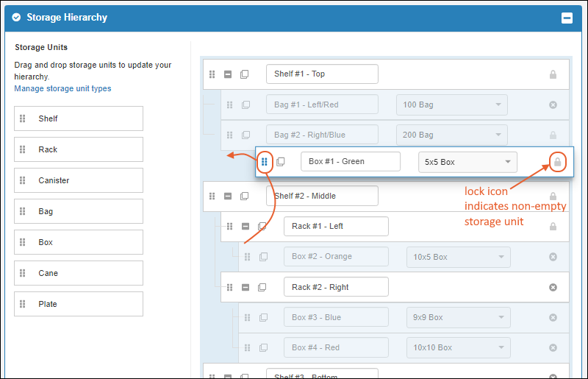Collapse Shelf #1 - Top children
Screen dimensions: 588x379
click(x=228, y=74)
